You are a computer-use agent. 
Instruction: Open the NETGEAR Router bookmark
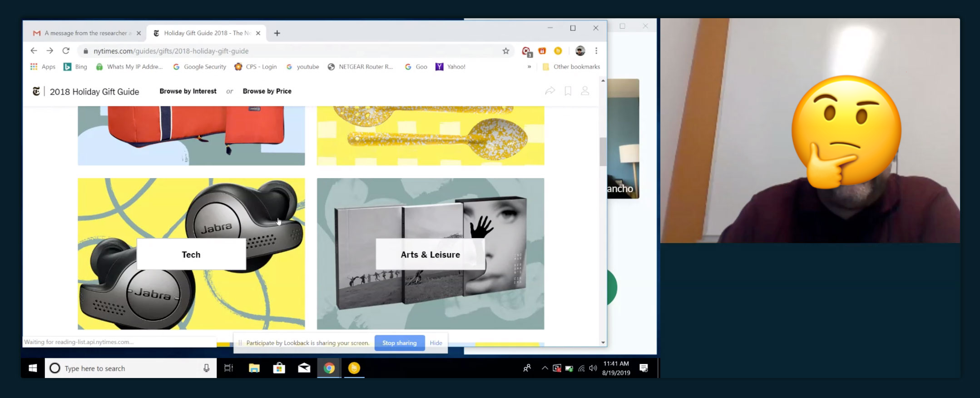[x=361, y=67]
